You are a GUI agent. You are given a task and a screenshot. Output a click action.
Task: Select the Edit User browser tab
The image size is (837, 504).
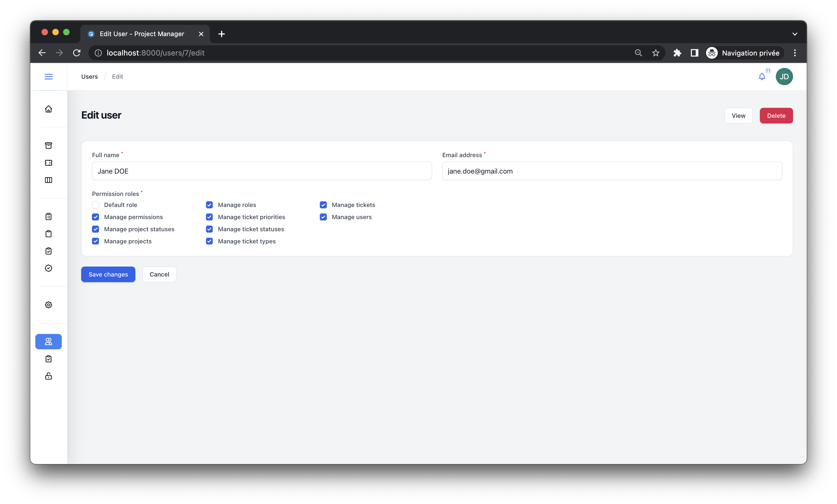click(142, 34)
